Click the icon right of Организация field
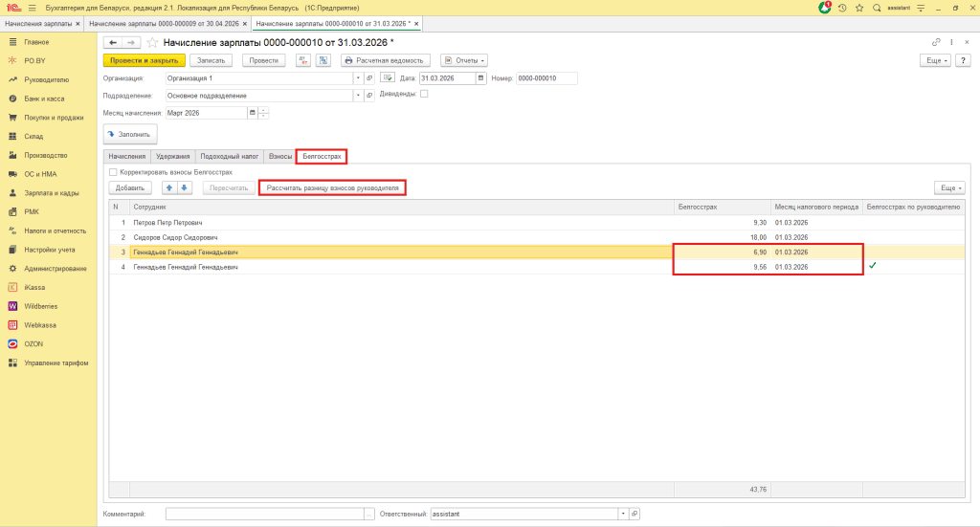Image resolution: width=980 pixels, height=527 pixels. click(x=388, y=78)
